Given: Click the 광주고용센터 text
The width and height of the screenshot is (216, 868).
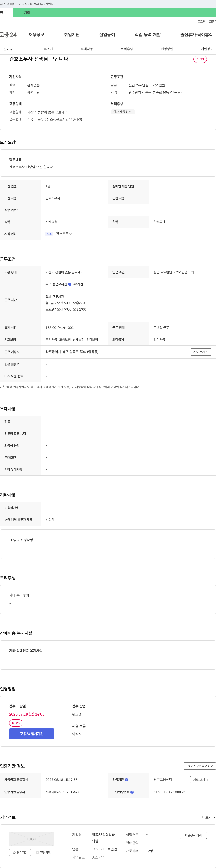Looking at the screenshot, I should tap(163, 780).
